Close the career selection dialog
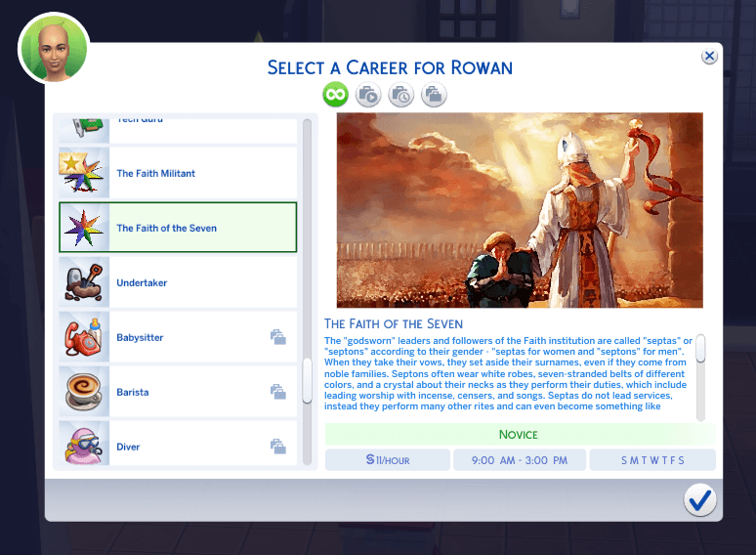Viewport: 756px width, 555px height. [709, 57]
